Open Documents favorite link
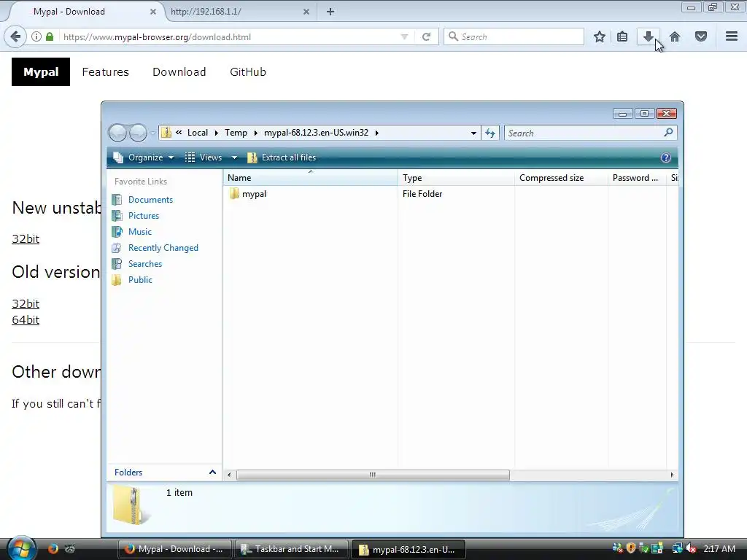The width and height of the screenshot is (747, 560). 150,200
